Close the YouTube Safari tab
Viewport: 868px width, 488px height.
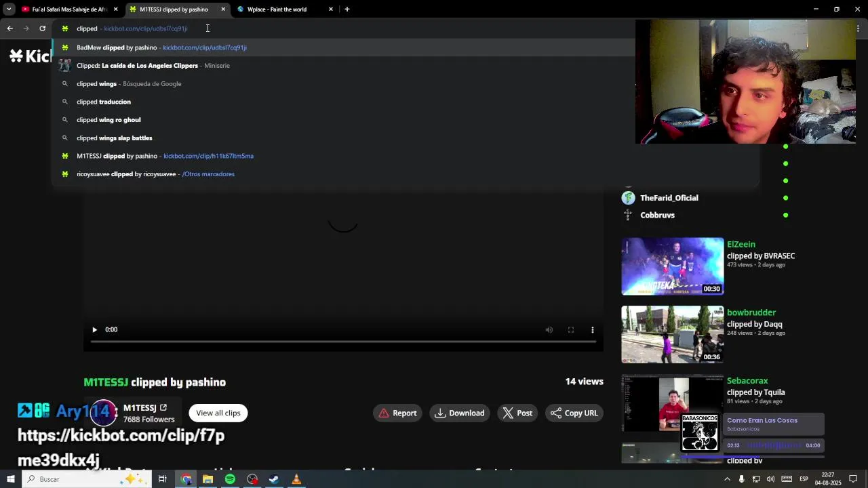pyautogui.click(x=116, y=9)
